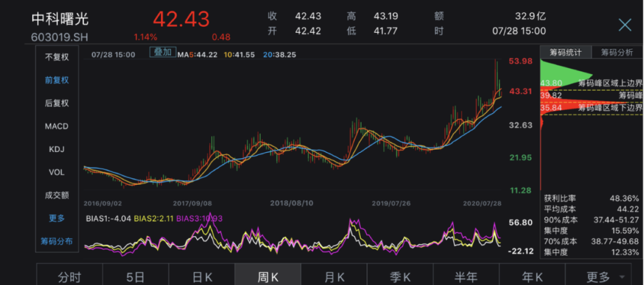Select 不复权 price adjustment option
This screenshot has height=285, width=644.
(57, 57)
